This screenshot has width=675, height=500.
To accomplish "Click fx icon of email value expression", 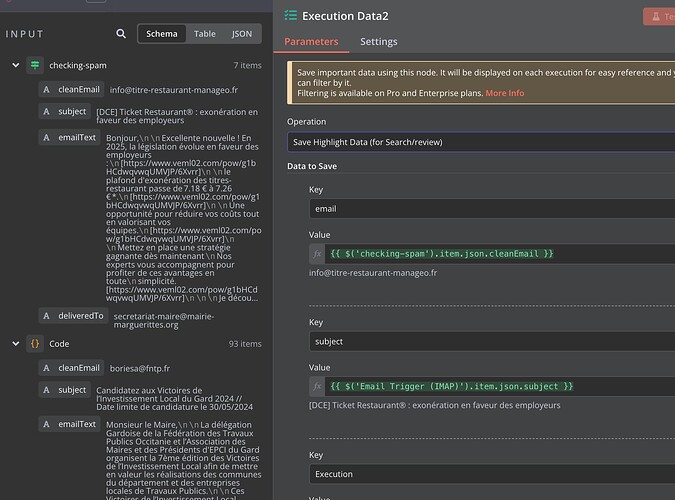I will point(317,254).
